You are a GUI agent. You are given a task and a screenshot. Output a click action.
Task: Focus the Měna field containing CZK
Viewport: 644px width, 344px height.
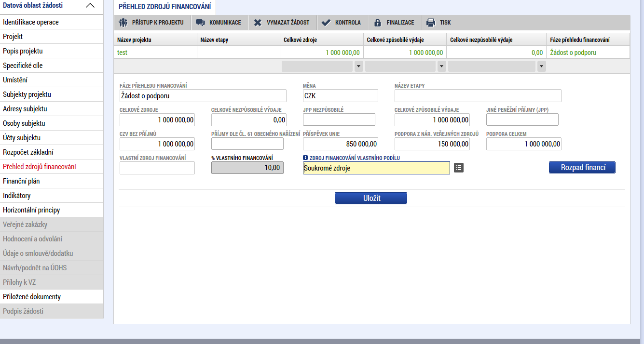(x=341, y=95)
